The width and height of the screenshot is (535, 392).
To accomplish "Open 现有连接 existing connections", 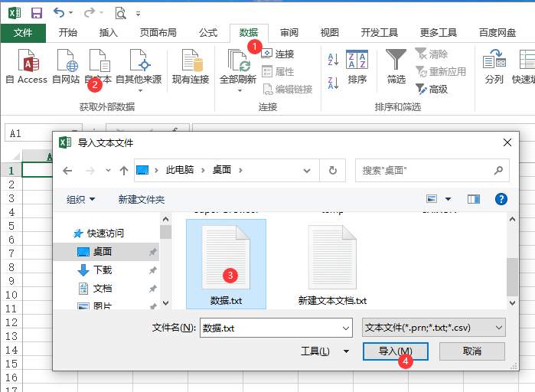I will pos(191,67).
